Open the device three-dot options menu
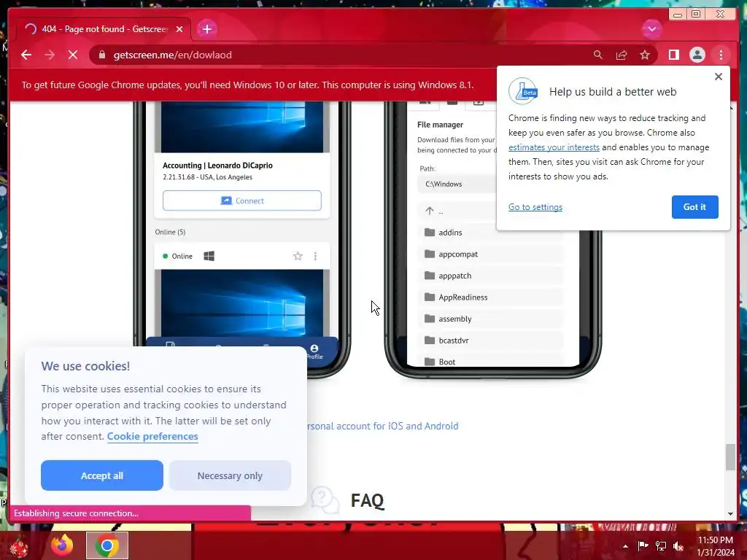 pos(315,256)
